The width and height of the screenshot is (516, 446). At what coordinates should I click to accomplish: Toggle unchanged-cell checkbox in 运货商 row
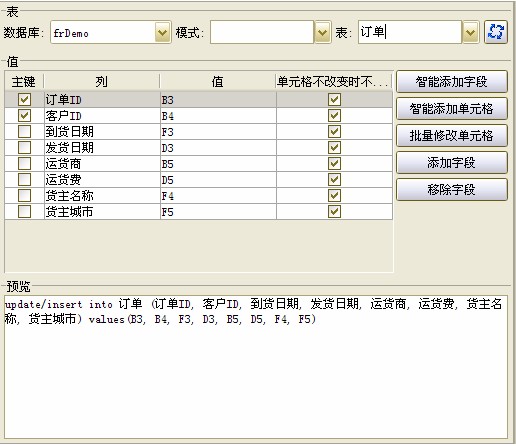tap(334, 163)
